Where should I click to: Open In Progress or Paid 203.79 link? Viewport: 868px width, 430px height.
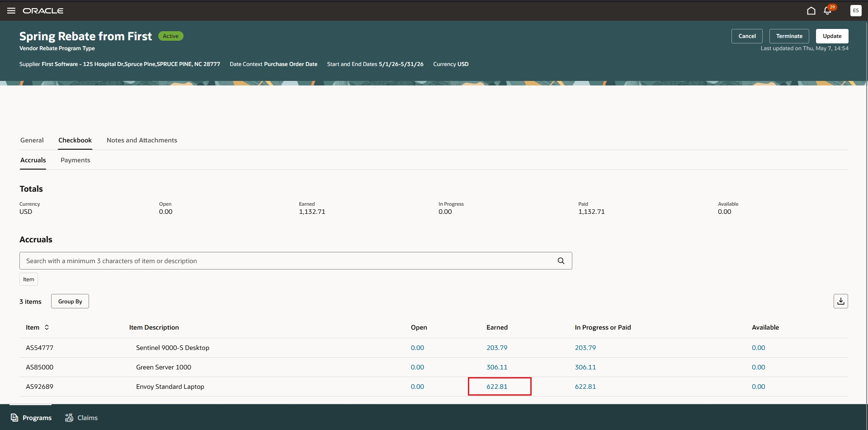[585, 348]
